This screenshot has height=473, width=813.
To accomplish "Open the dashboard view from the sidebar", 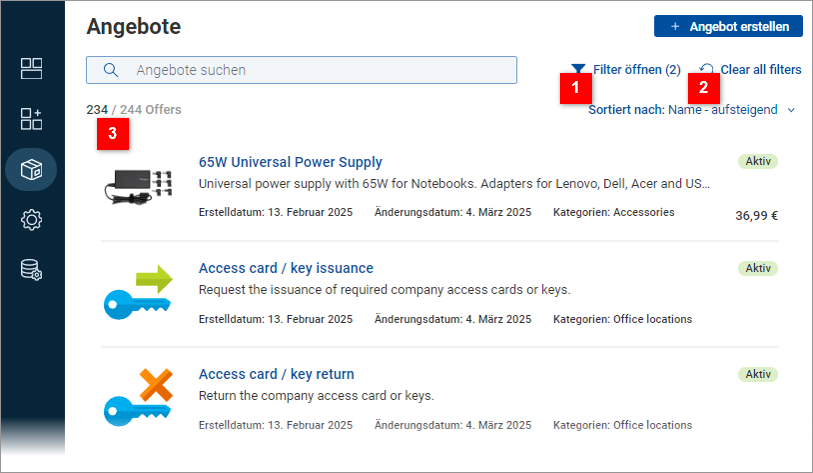I will [32, 68].
